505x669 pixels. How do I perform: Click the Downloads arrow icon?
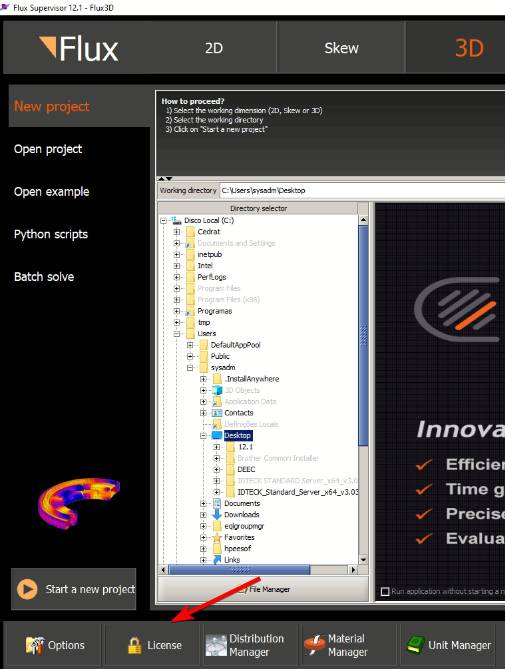(x=217, y=515)
